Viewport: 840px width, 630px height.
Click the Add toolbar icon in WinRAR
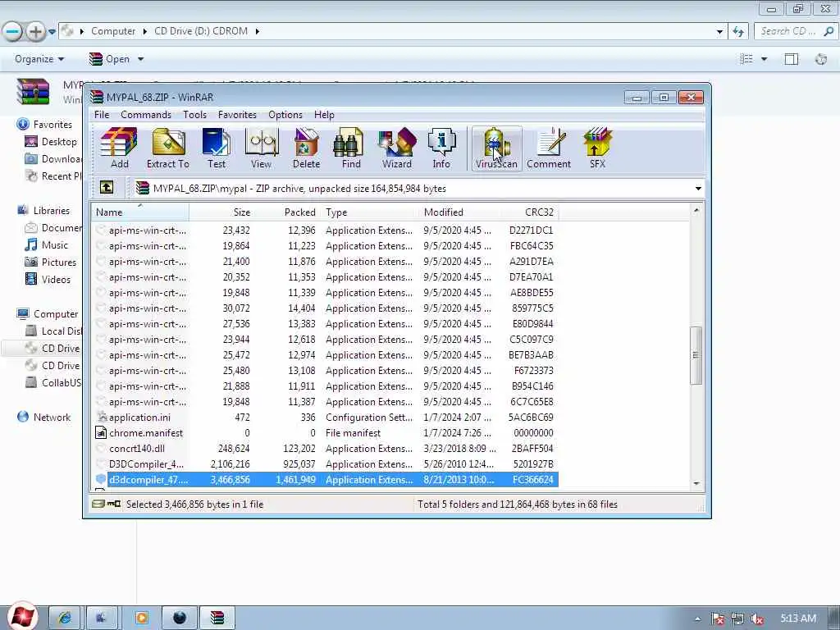pos(119,148)
